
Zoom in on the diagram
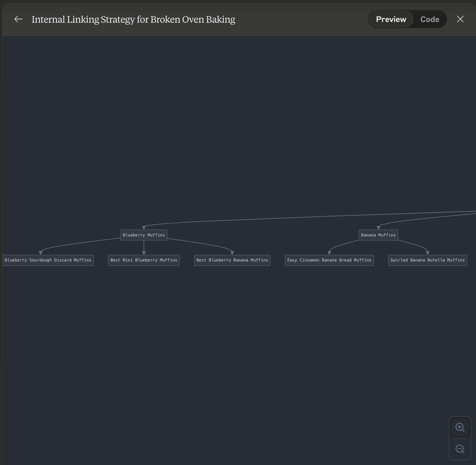[x=460, y=427]
